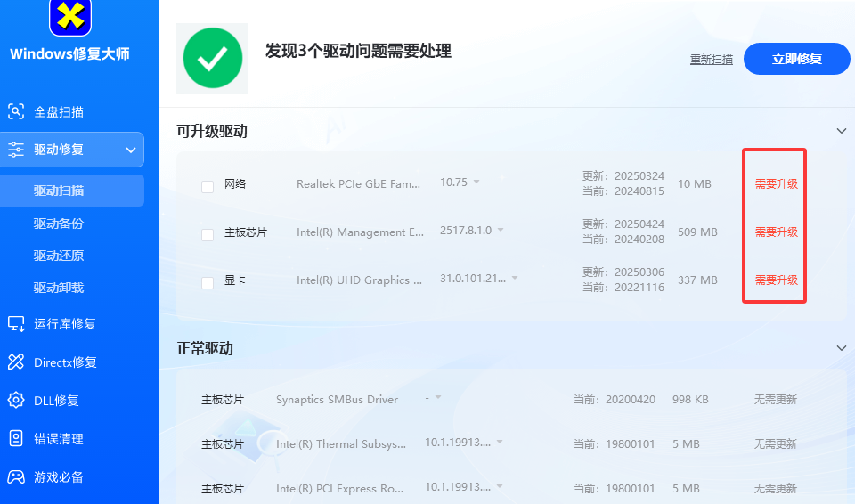Click the 重新扫描 link
855x504 pixels.
712,59
